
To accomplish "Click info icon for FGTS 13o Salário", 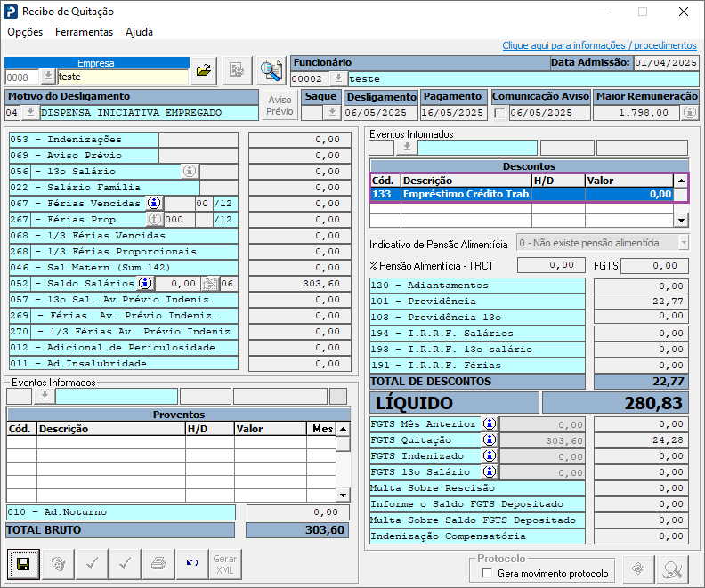I will pos(490,471).
